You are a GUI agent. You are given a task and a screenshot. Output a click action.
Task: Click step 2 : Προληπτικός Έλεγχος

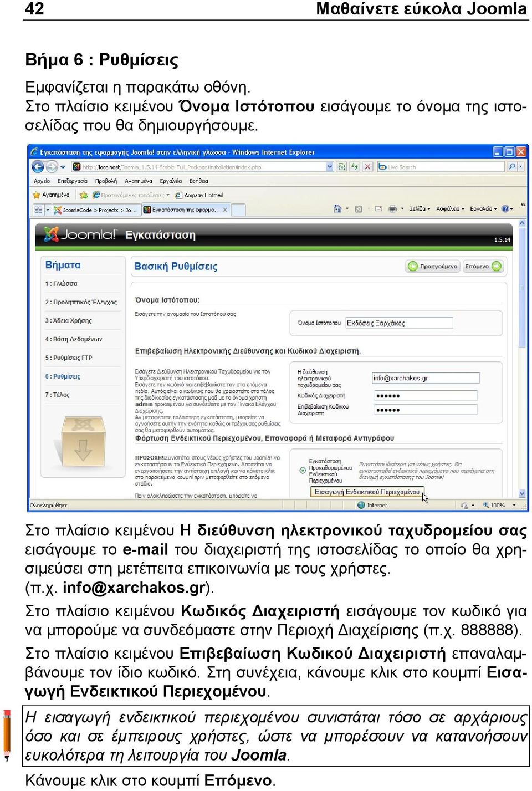(81, 302)
